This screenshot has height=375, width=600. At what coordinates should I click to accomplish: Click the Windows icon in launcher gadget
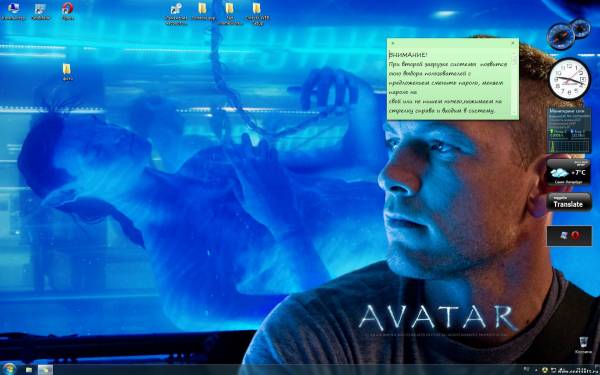coord(564,236)
